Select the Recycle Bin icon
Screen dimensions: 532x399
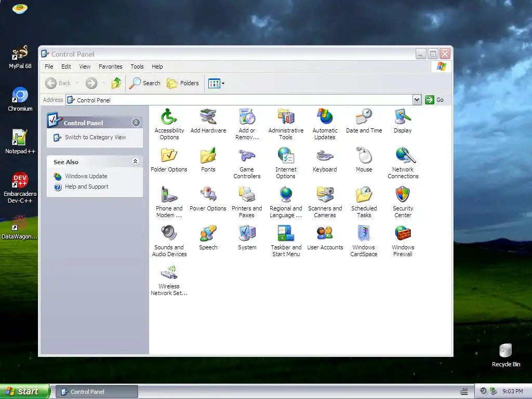(x=506, y=355)
